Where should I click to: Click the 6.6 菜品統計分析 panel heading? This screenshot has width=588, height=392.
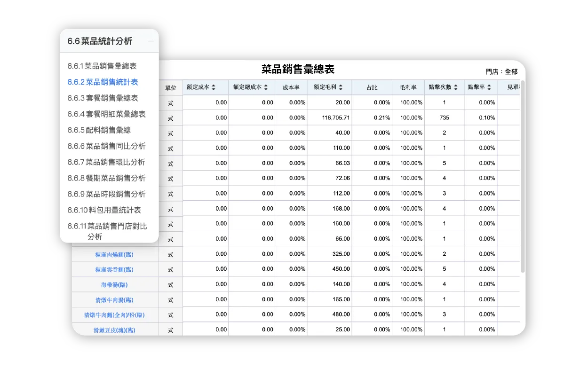[x=100, y=41]
